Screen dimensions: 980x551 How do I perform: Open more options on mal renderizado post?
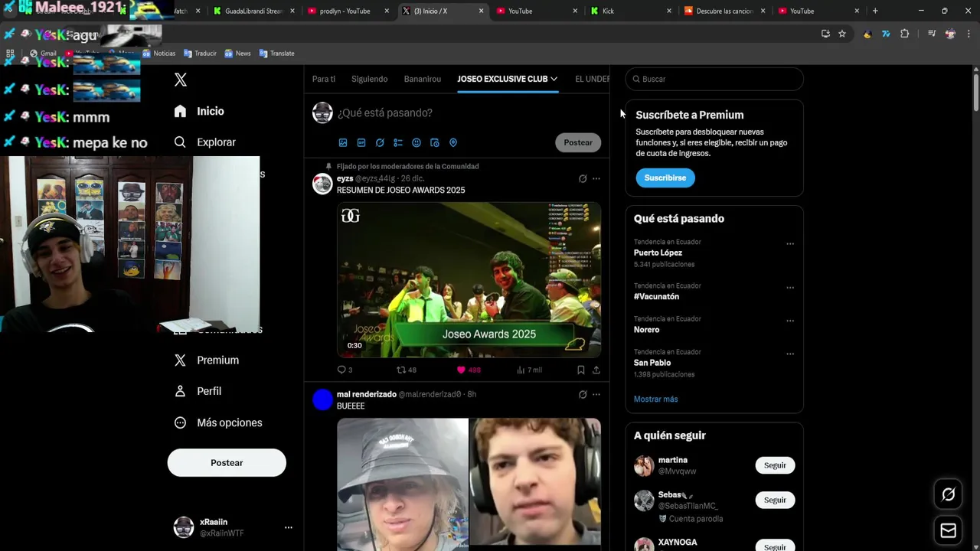pyautogui.click(x=596, y=394)
